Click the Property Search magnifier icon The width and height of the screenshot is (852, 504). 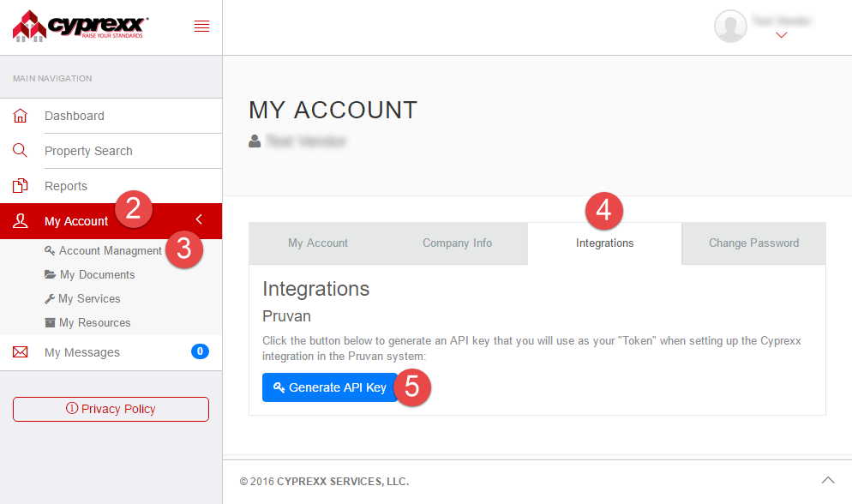(x=21, y=151)
